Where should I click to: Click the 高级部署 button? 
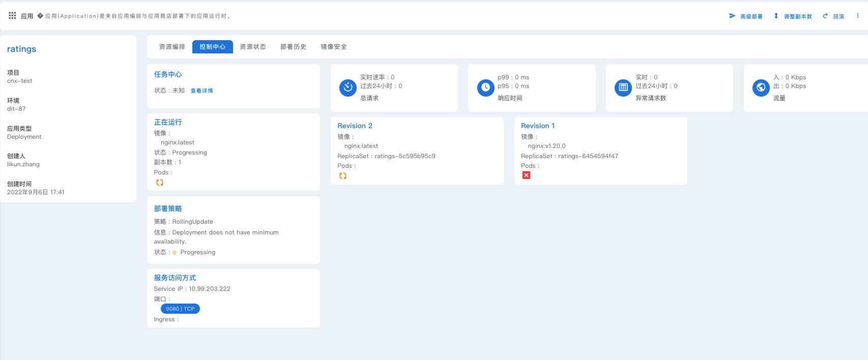coord(746,16)
